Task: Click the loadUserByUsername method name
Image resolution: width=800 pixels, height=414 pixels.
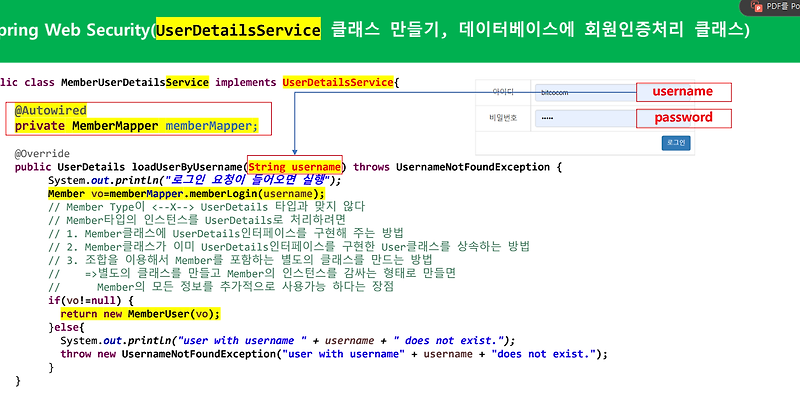Action: 187,167
